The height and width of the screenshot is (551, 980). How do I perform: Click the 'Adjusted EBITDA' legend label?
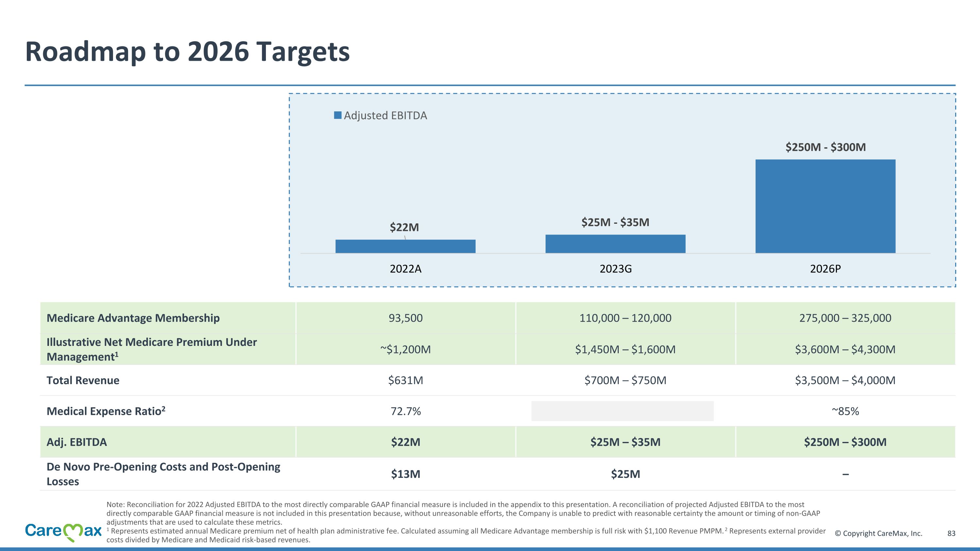click(x=385, y=116)
